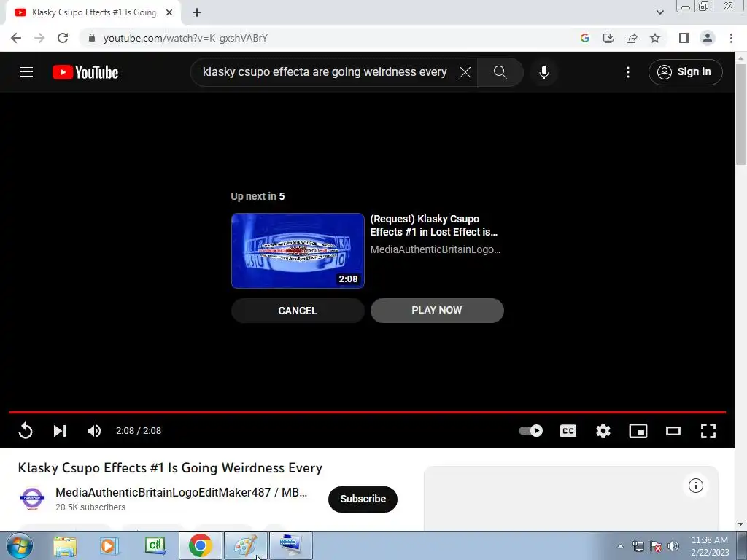Open the tab search dropdown arrow
Viewport: 747px width, 560px height.
pyautogui.click(x=659, y=13)
